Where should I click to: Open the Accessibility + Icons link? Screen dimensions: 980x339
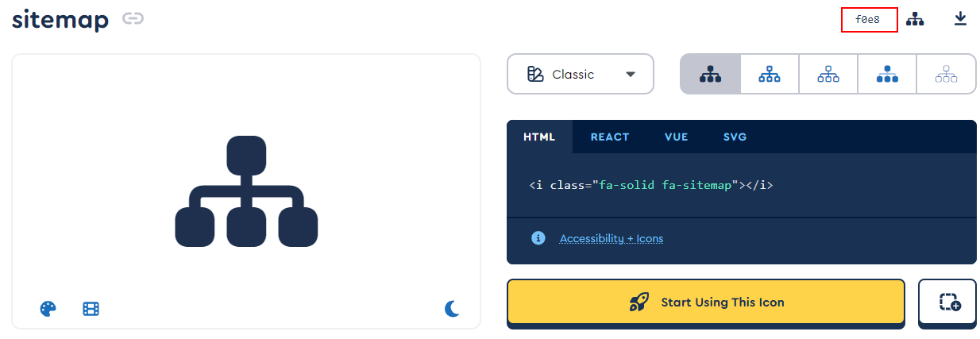[611, 238]
